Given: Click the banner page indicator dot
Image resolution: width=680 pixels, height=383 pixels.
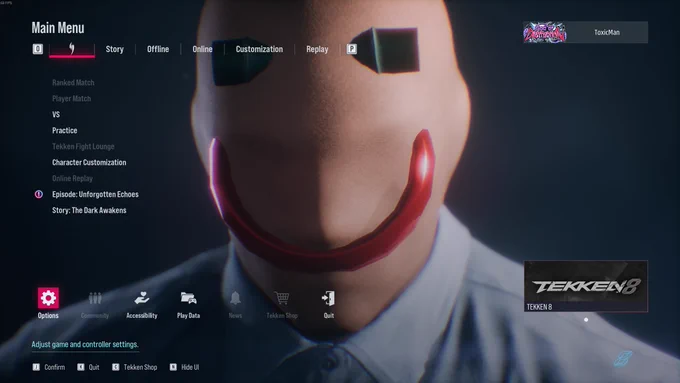Looking at the screenshot, I should click(x=586, y=320).
